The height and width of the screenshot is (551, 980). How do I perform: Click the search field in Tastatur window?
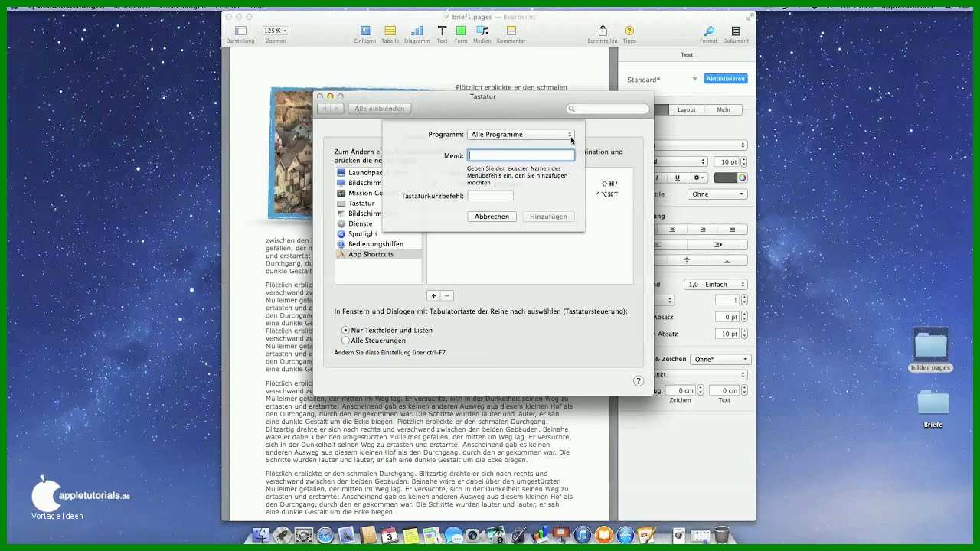(608, 109)
